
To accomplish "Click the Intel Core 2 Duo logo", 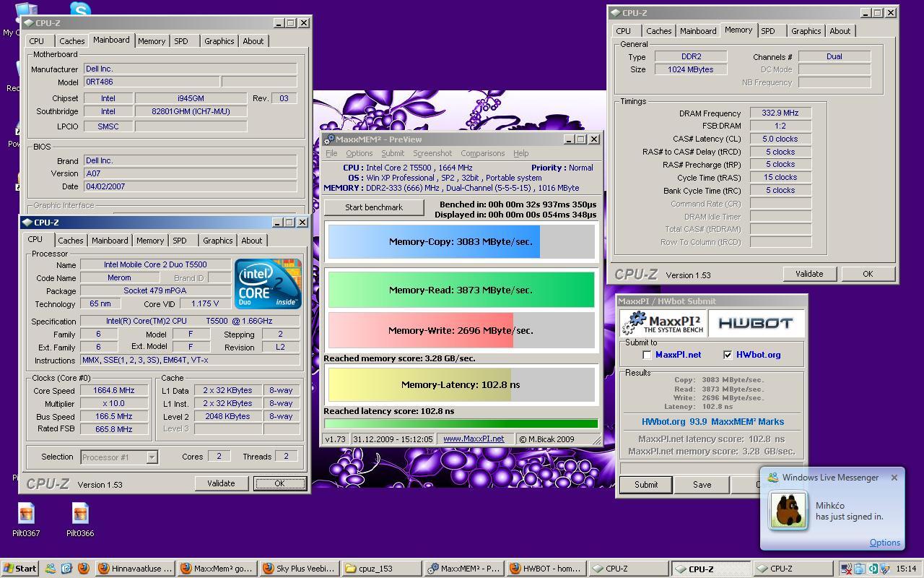I will pos(268,284).
